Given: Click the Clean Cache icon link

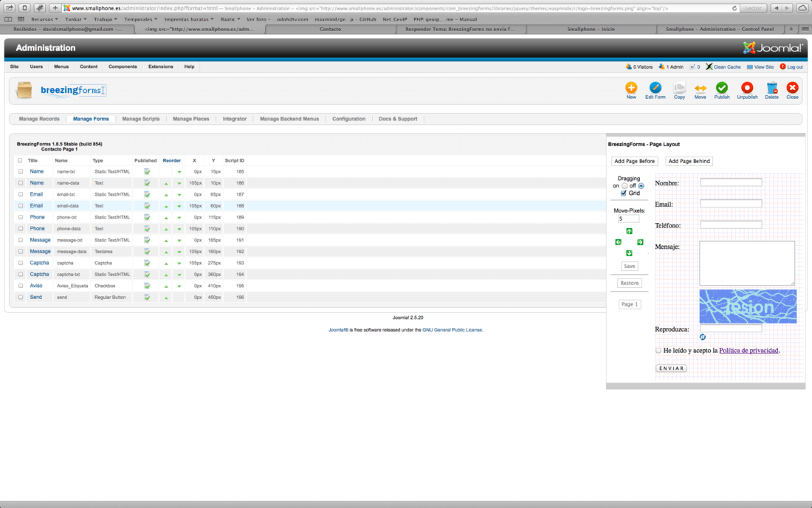Looking at the screenshot, I should pyautogui.click(x=723, y=66).
